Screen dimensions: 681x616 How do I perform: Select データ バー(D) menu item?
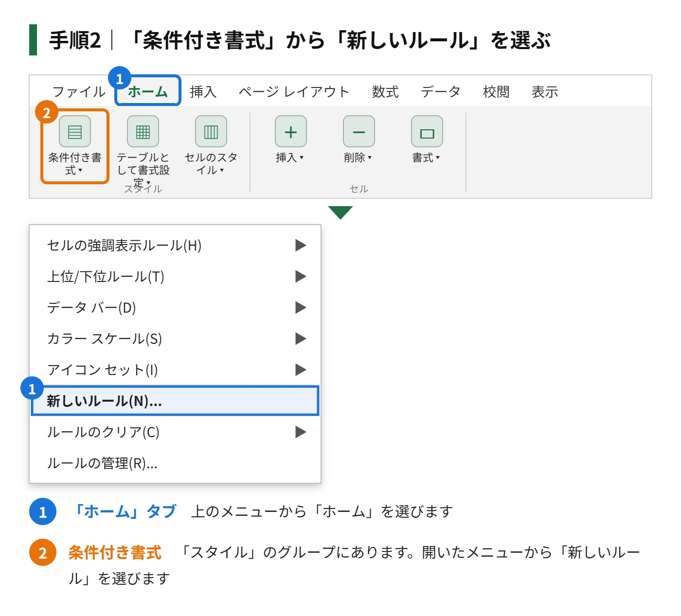175,308
